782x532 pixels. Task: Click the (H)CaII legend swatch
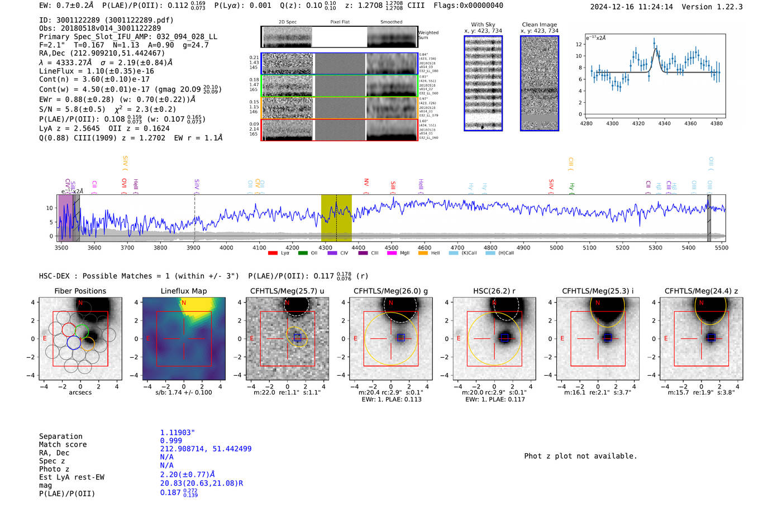[490, 253]
